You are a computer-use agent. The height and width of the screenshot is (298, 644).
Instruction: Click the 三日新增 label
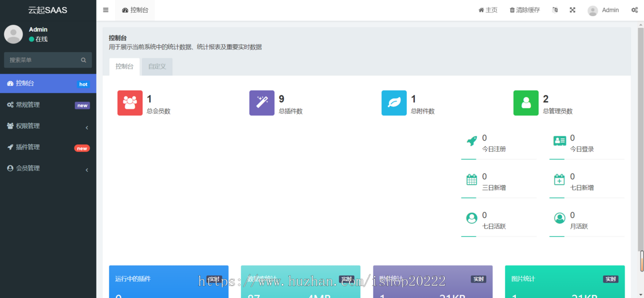click(494, 188)
